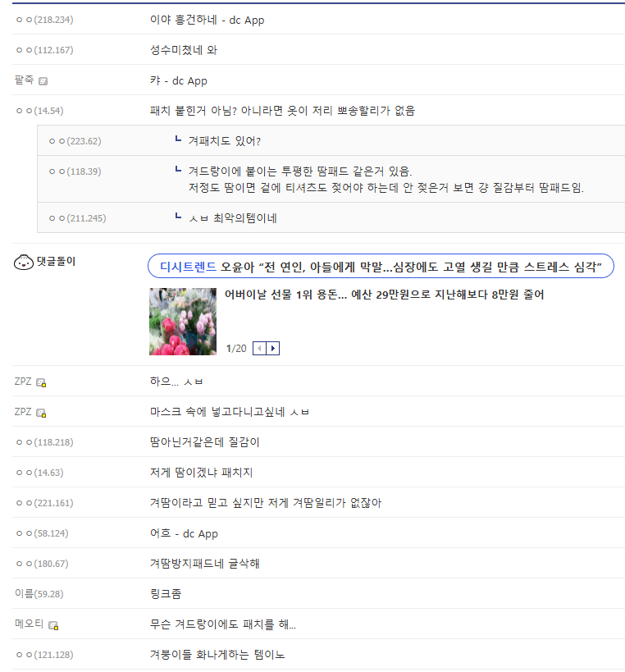Click the reply arrow icon before 'ㅅㅂ 최악의템이네'
The width and height of the screenshot is (625, 672).
click(x=178, y=217)
